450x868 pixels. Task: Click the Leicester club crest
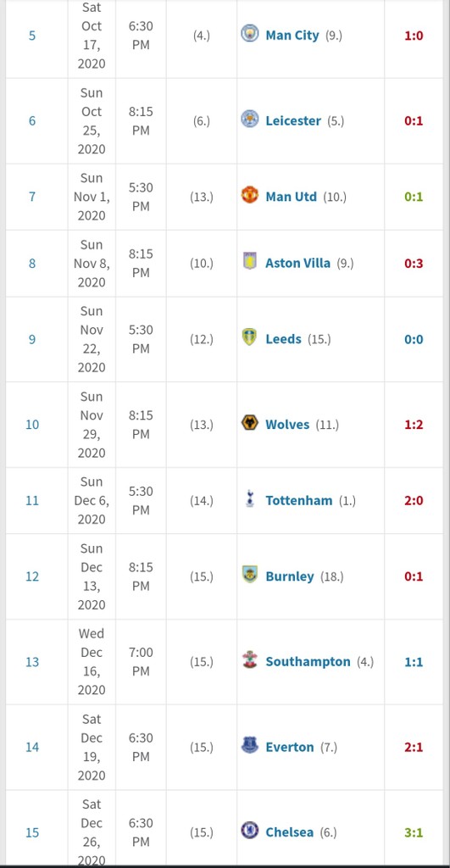pos(250,119)
